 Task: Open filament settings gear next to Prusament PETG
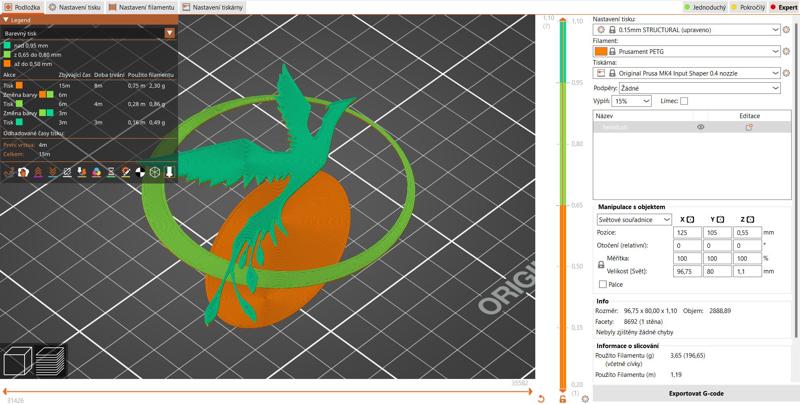pos(786,52)
